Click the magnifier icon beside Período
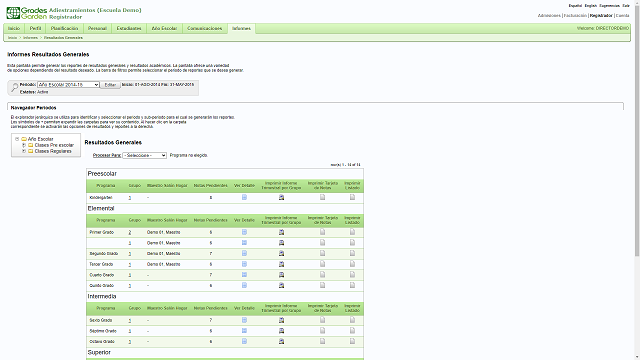This screenshot has width=640, height=360. [14, 87]
